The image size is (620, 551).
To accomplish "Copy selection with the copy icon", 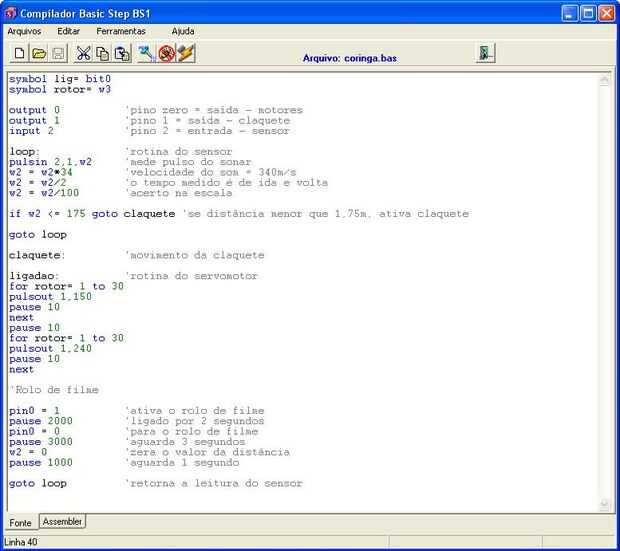I will [103, 53].
